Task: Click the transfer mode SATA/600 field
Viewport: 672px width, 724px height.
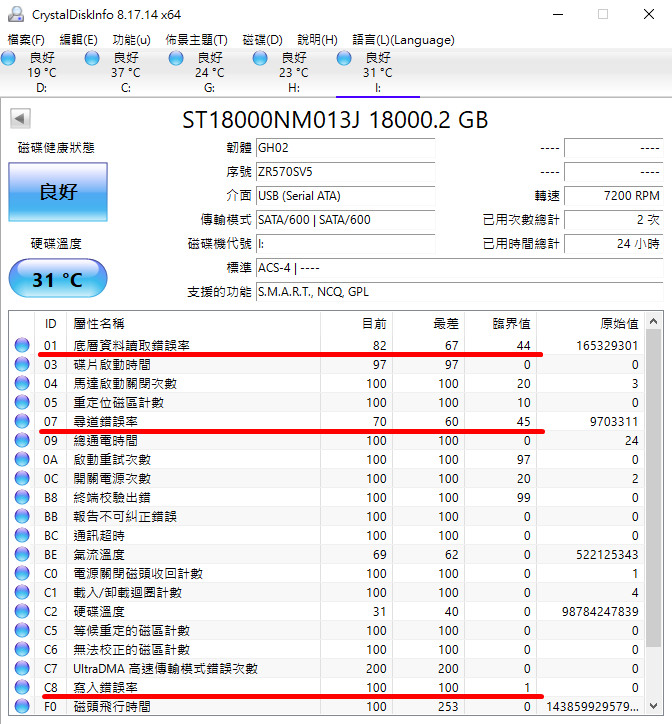Action: tap(345, 220)
